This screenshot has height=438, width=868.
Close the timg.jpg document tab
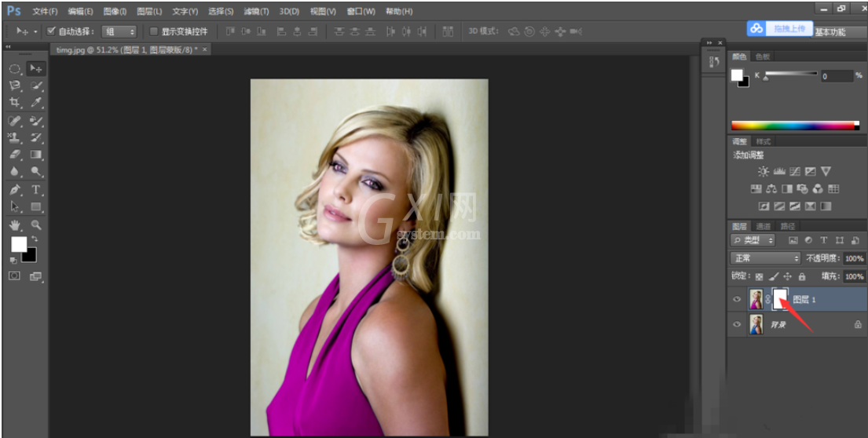205,49
